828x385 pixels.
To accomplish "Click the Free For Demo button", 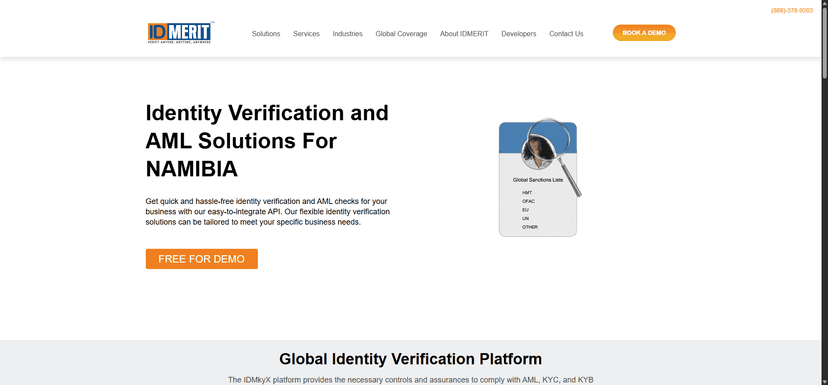I will click(x=202, y=259).
